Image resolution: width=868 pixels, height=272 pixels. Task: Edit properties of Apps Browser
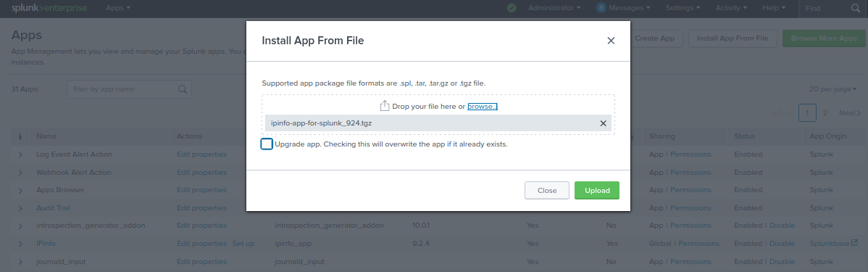point(201,190)
